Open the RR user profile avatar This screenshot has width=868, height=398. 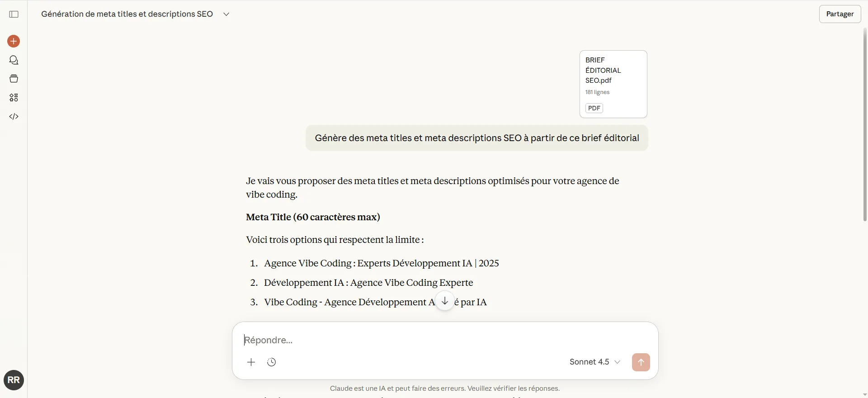14,380
